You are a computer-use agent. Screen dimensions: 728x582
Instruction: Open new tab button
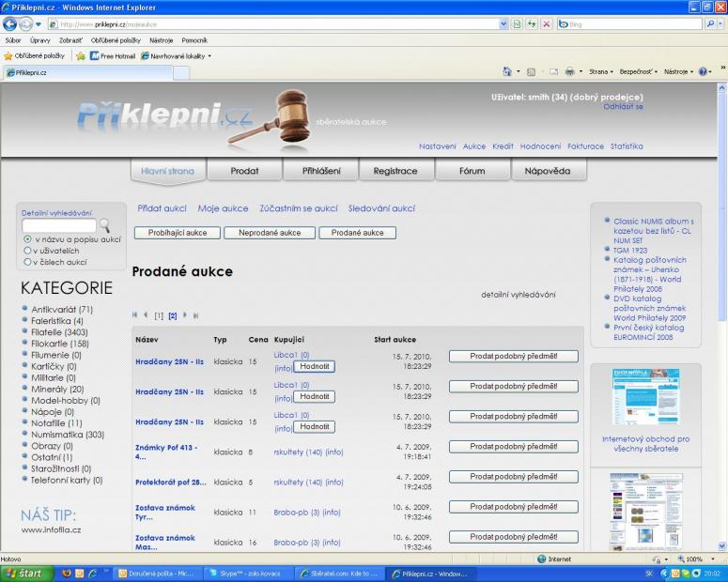point(181,73)
